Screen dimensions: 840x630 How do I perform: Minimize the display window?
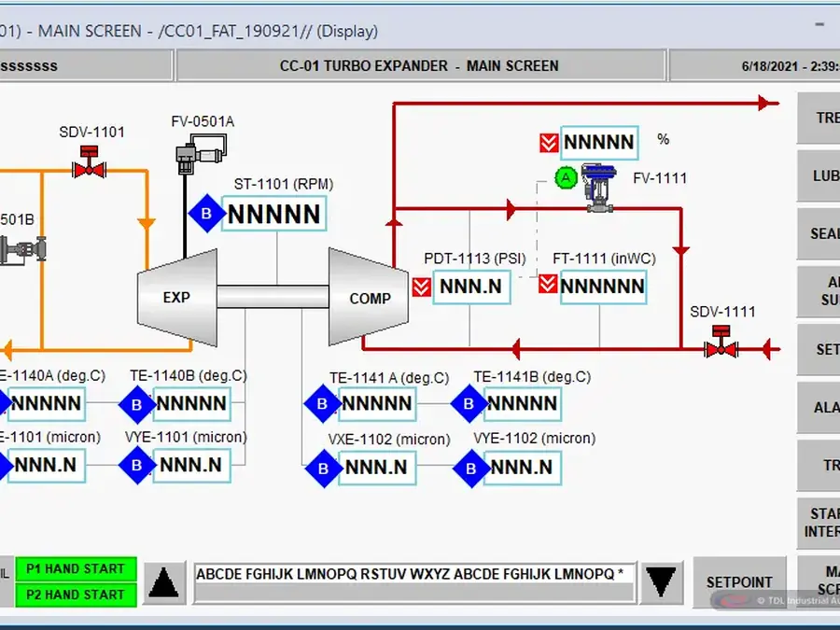point(819,24)
